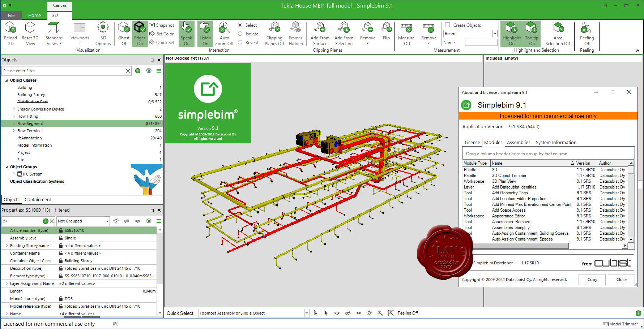Viewport: 644px width, 329px height.
Task: Expand the Flow Fitting node
Action: tap(14, 116)
